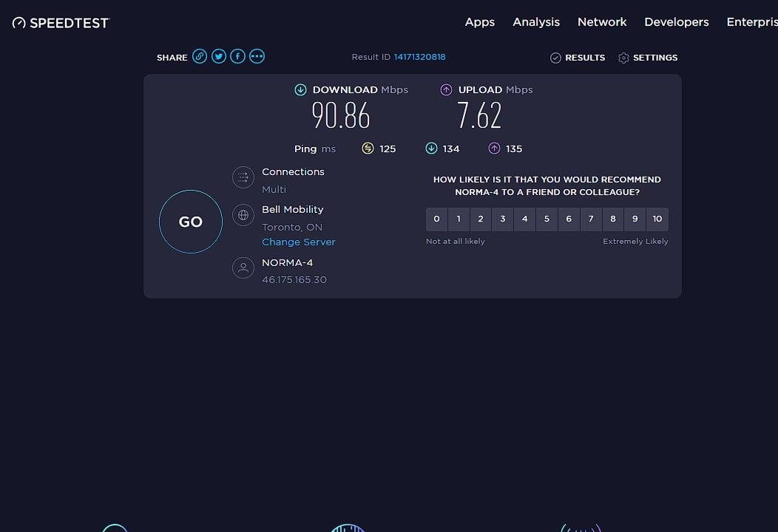Click the Connections label

click(294, 171)
